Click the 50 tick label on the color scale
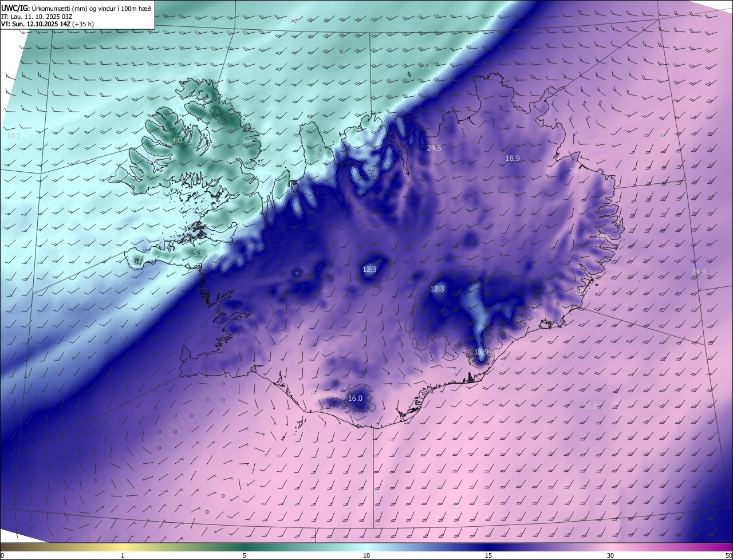The width and height of the screenshot is (733, 560). 728,555
